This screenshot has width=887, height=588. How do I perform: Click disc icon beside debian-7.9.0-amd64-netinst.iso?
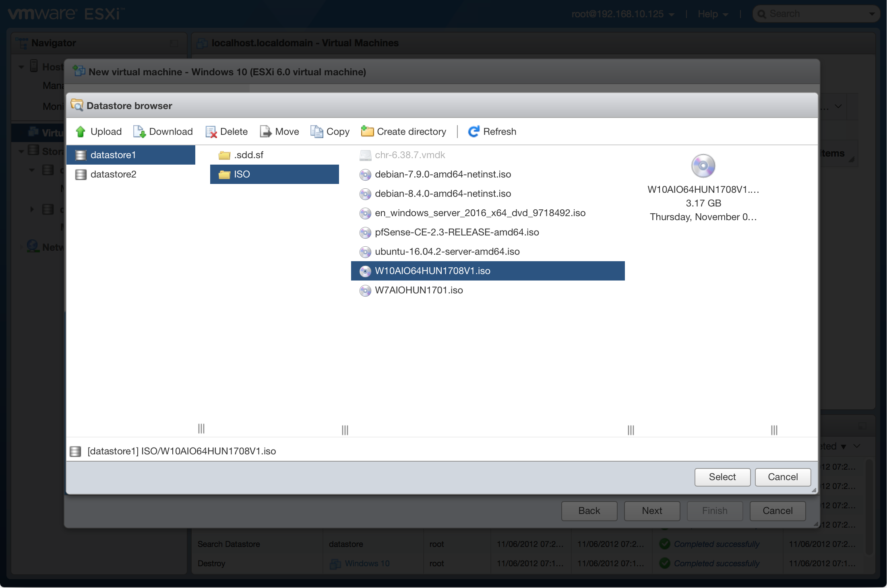point(365,174)
